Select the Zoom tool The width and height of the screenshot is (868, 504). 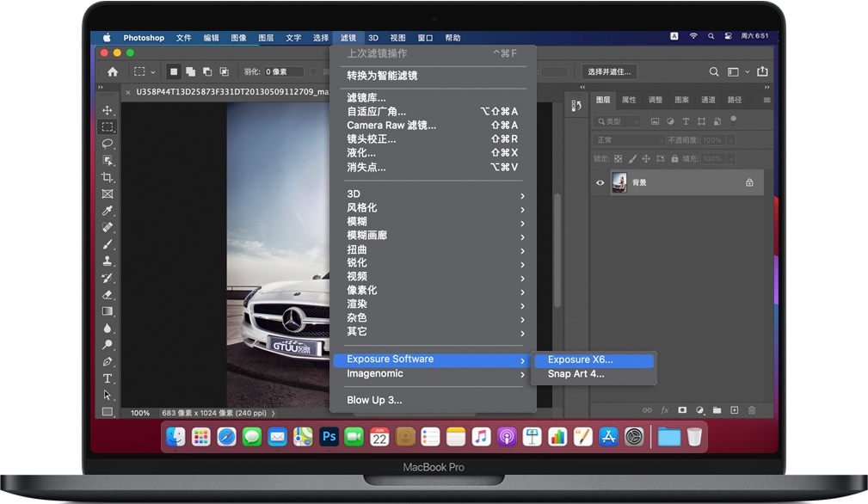click(x=107, y=344)
